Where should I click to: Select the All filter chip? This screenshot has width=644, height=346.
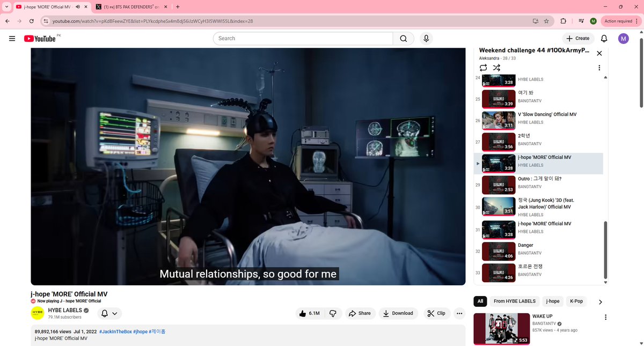[480, 301]
